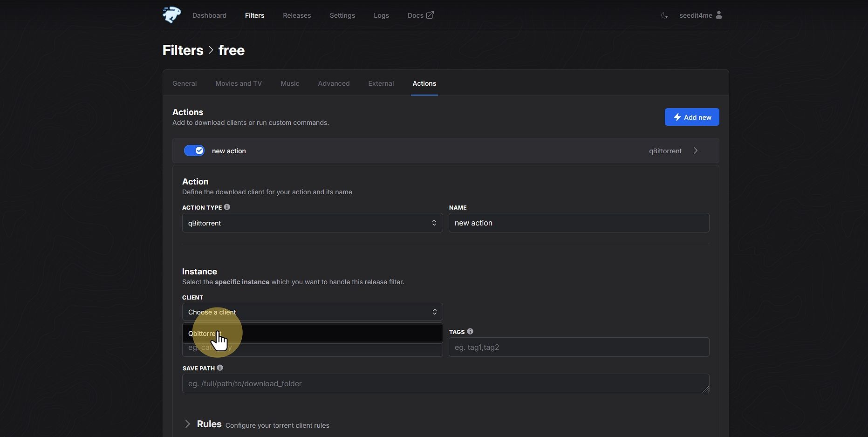The image size is (868, 437).
Task: Open Docs external link
Action: pos(420,15)
